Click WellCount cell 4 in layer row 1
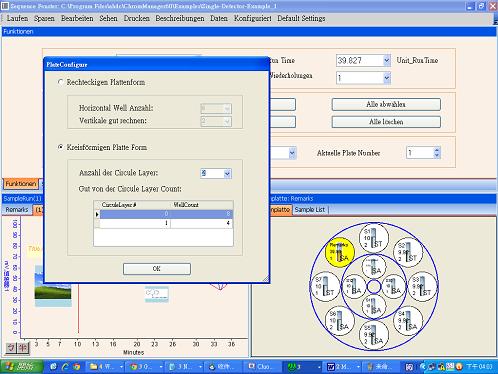 [x=201, y=223]
